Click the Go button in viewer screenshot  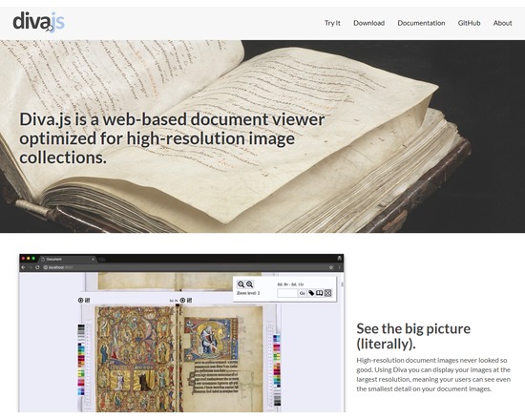(302, 293)
